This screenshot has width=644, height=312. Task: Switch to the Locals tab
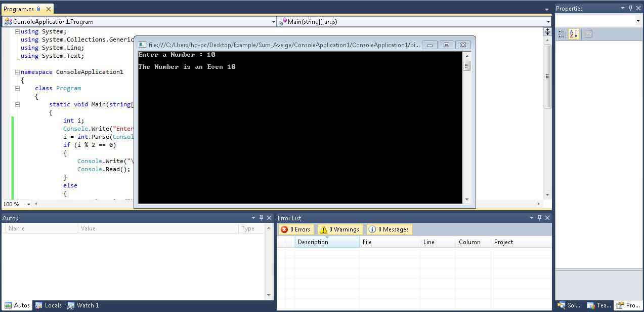point(49,305)
